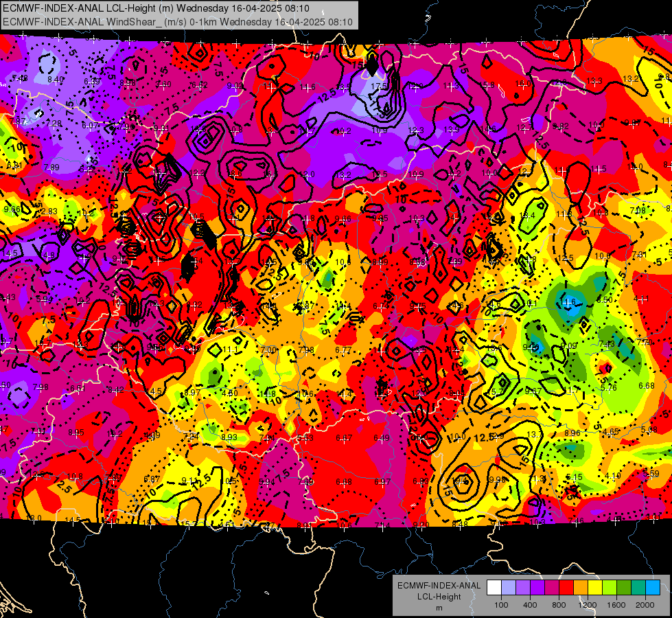
Task: Click the 1200 tick label on legend
Action: click(x=588, y=605)
